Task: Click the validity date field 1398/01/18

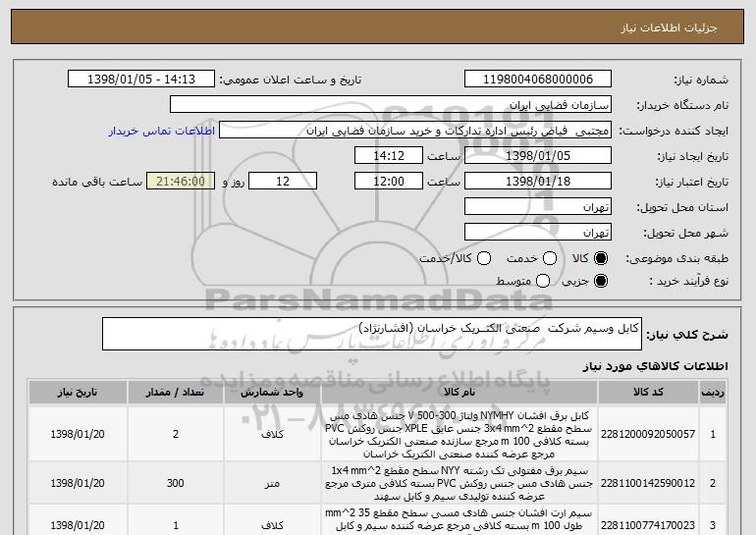Action: 538,182
